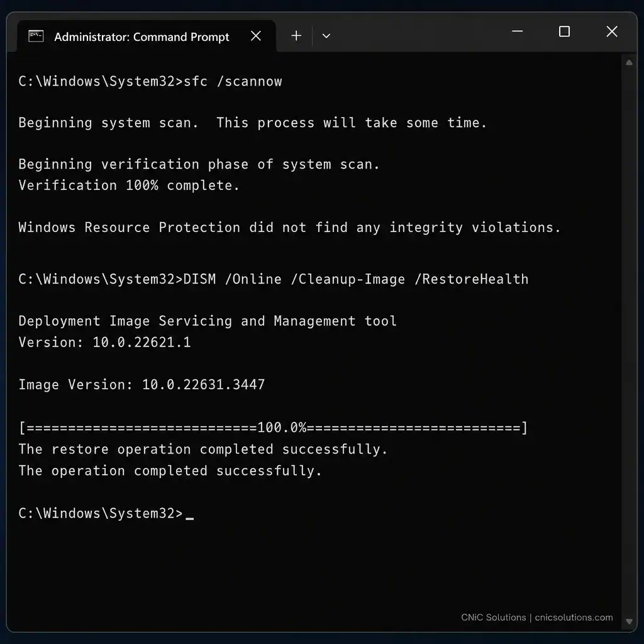Maximize the terminal window

pos(564,31)
